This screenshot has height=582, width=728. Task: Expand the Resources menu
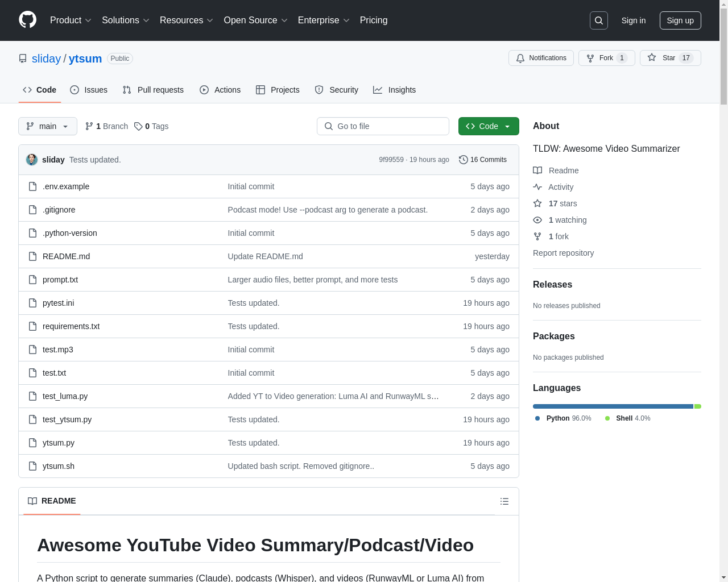[187, 20]
